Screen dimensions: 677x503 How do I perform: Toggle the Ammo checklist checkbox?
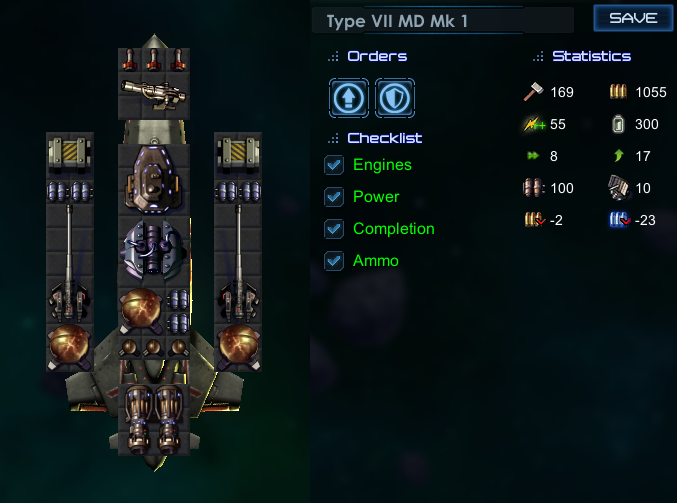[x=334, y=261]
